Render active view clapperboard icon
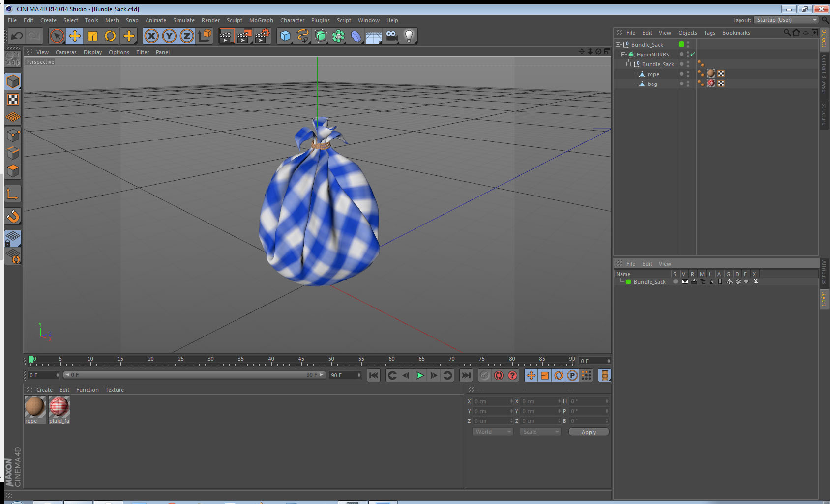830x504 pixels. coord(226,36)
